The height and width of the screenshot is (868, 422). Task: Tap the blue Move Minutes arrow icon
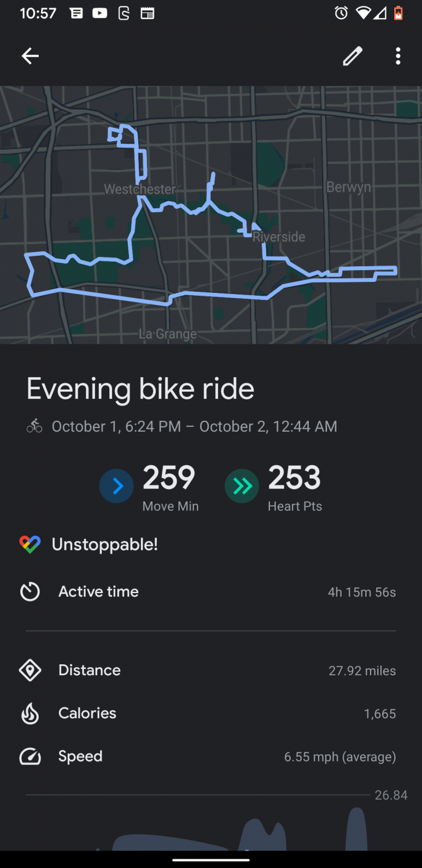pos(116,487)
